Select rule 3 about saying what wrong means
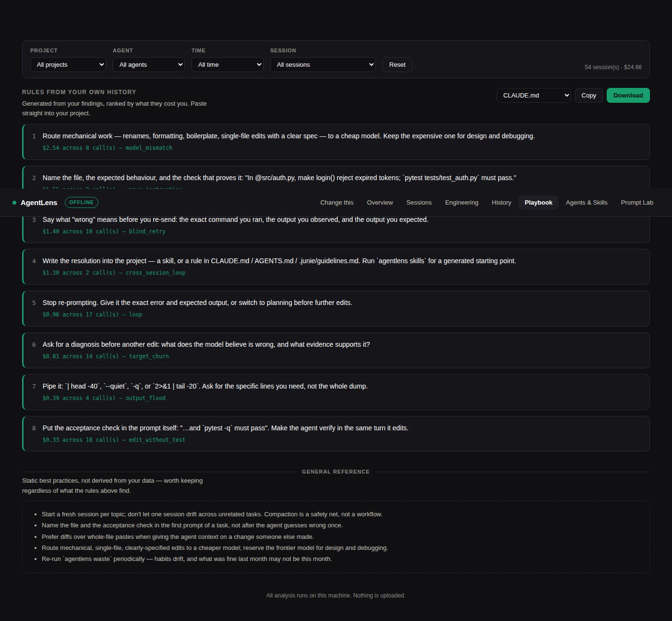This screenshot has height=621, width=672. pos(336,230)
